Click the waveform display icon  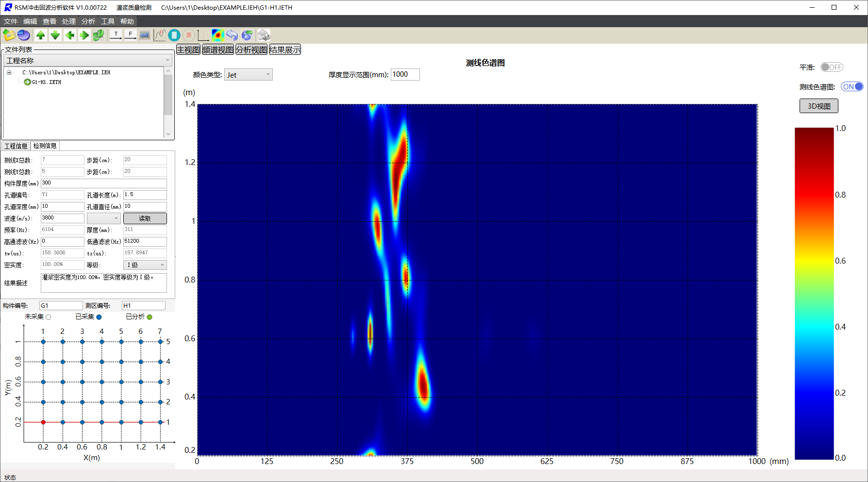click(144, 35)
